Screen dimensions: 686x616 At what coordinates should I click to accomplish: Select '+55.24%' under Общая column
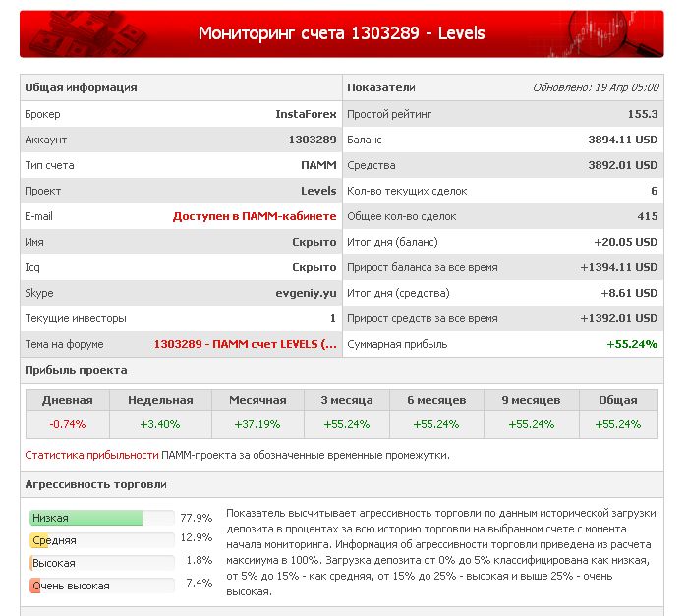618,424
